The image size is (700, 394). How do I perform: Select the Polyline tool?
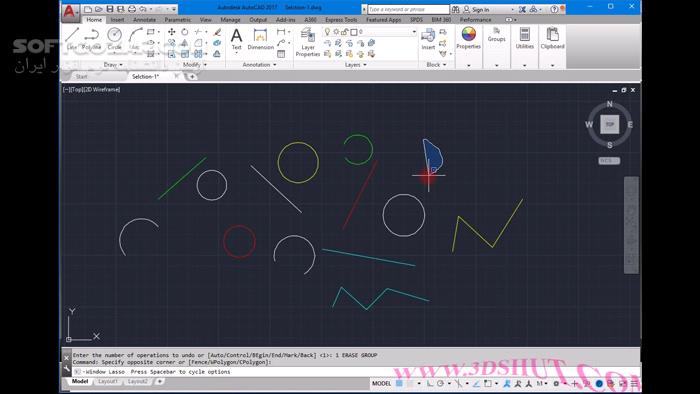point(92,38)
